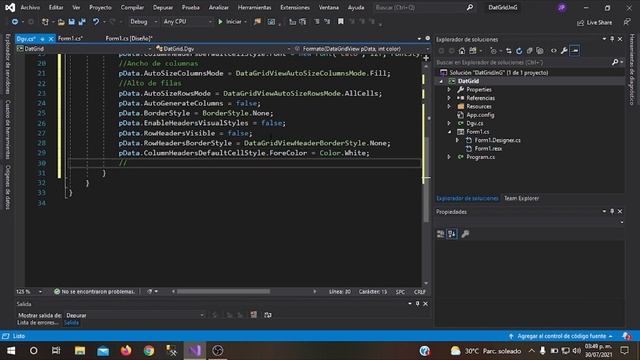This screenshot has width=640, height=360.
Task: Click notifications icon in blue status bar
Action: point(626,336)
